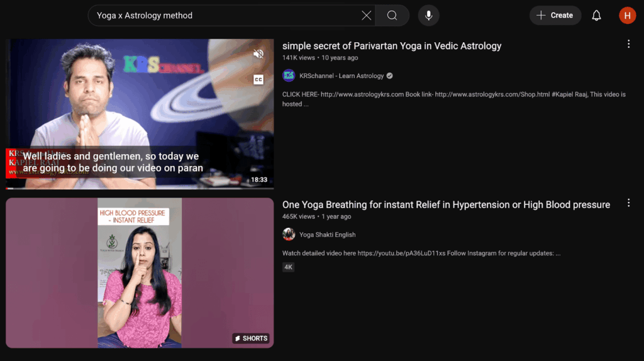This screenshot has height=361, width=644.
Task: Clear the search box with the X icon
Action: point(367,16)
